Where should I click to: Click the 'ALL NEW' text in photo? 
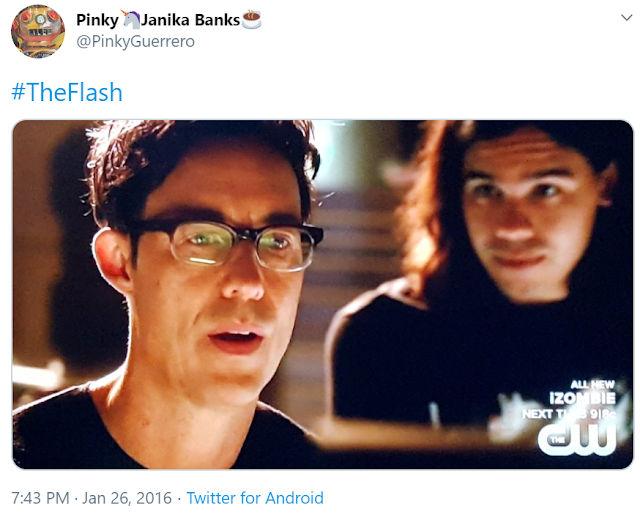592,384
